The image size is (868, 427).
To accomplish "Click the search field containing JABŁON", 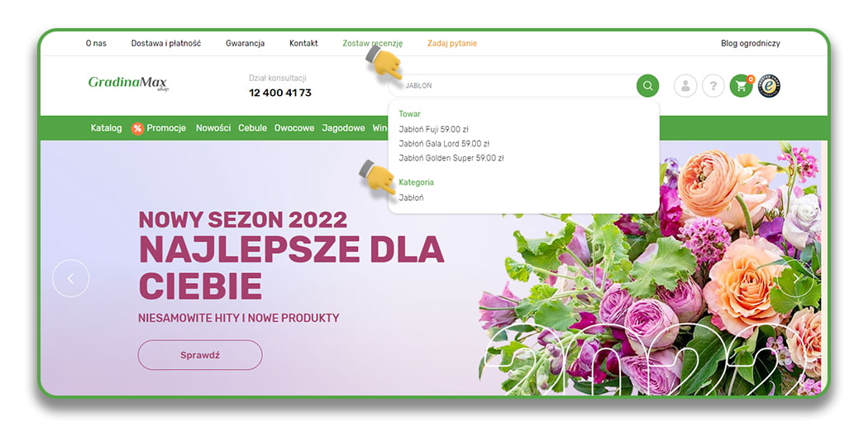I will coord(512,86).
